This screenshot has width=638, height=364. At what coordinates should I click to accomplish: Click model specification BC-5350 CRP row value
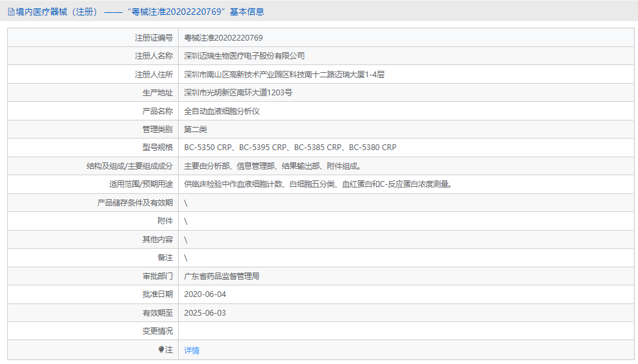click(x=290, y=148)
